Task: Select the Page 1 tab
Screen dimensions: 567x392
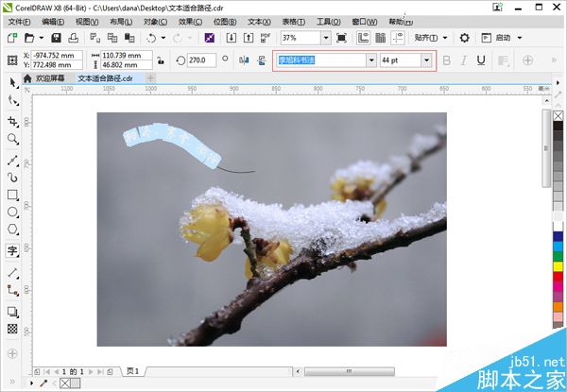Action: click(133, 371)
